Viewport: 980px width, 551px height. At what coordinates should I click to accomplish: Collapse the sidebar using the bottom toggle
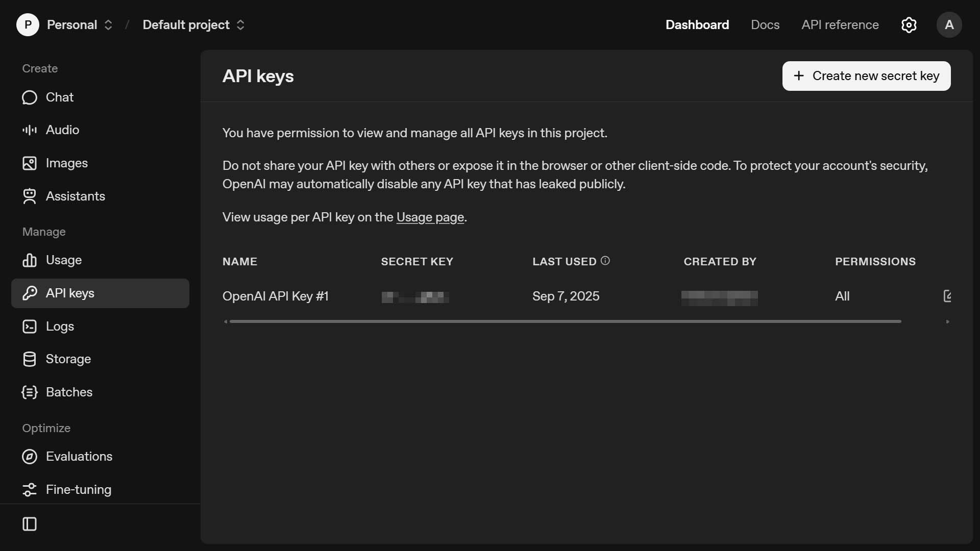click(30, 524)
